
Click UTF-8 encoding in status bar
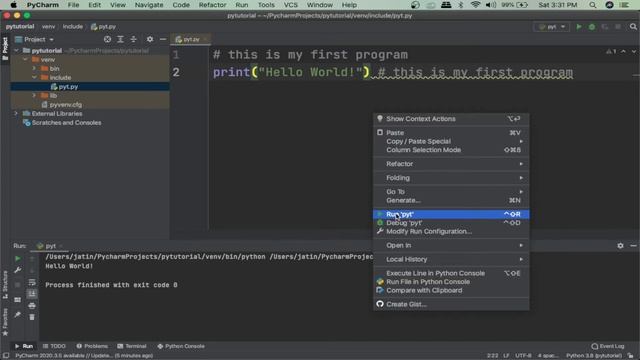pos(523,356)
